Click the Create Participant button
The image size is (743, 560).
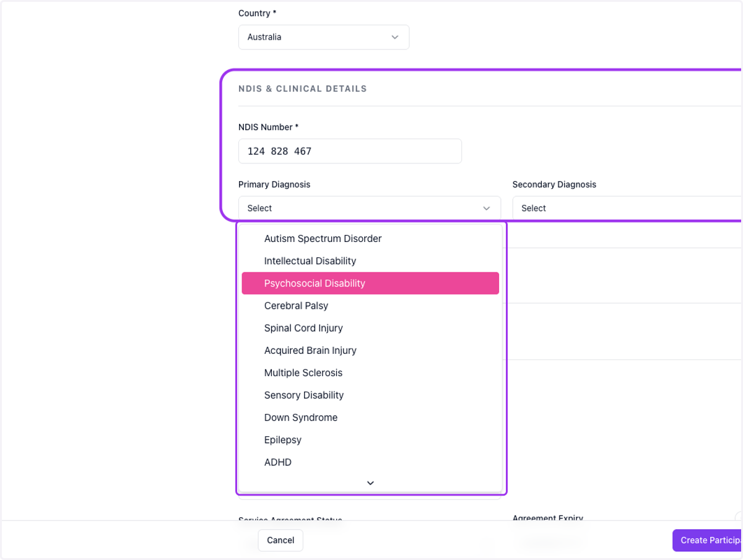pos(708,540)
